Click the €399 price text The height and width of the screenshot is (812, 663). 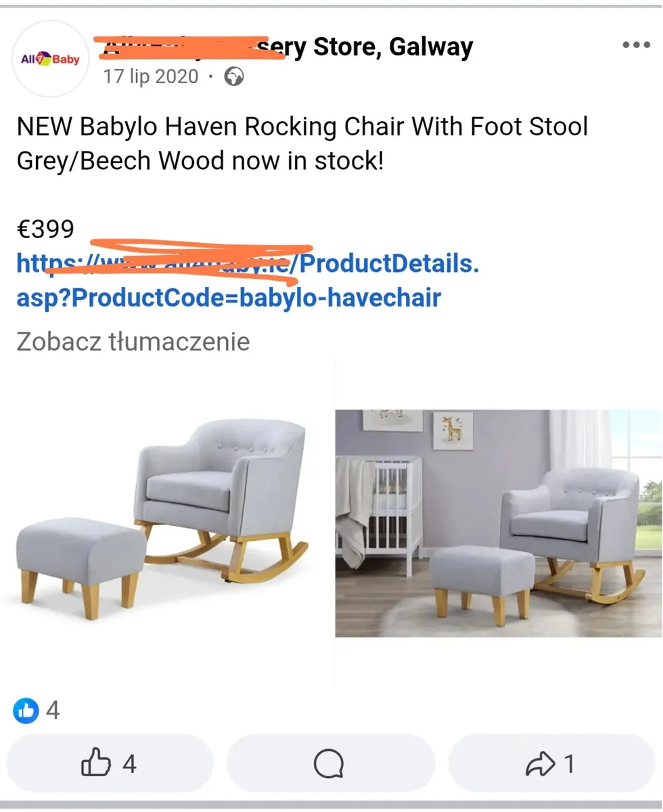coord(45,230)
